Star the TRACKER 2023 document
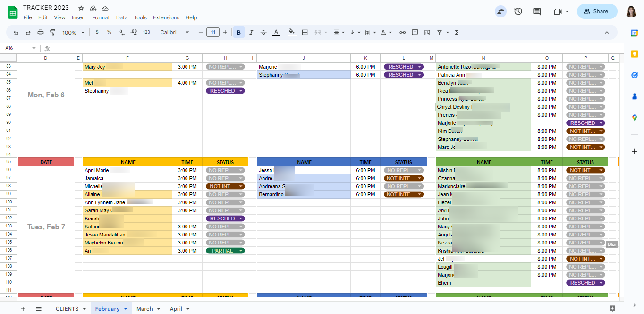The height and width of the screenshot is (314, 644). [81, 8]
